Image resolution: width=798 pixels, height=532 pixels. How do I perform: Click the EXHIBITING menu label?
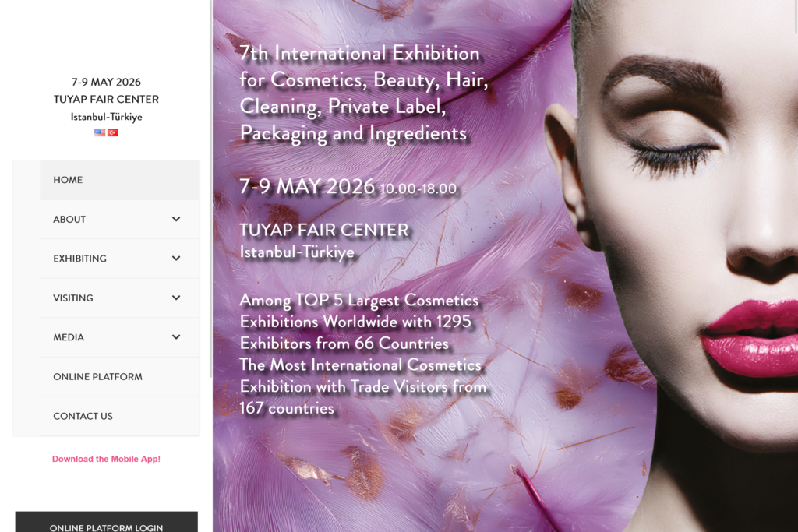79,259
